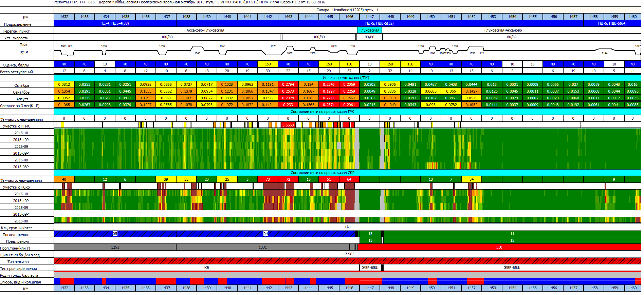Click the Индекс предотказов (ГРК) header
The height and width of the screenshot is (295, 644).
[x=347, y=78]
